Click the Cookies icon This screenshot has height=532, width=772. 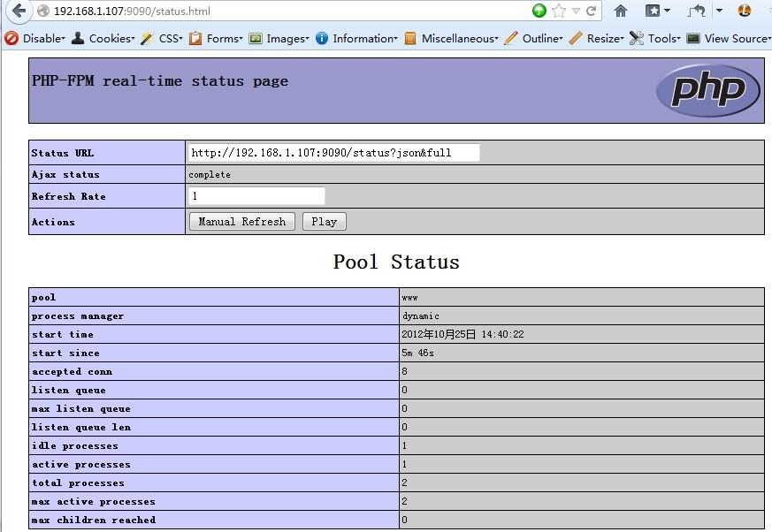pos(80,38)
